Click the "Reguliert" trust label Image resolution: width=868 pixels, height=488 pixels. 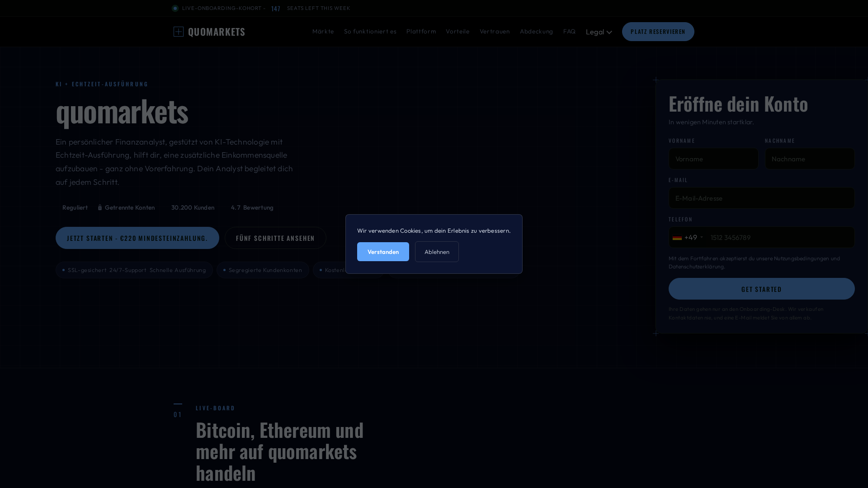[75, 207]
